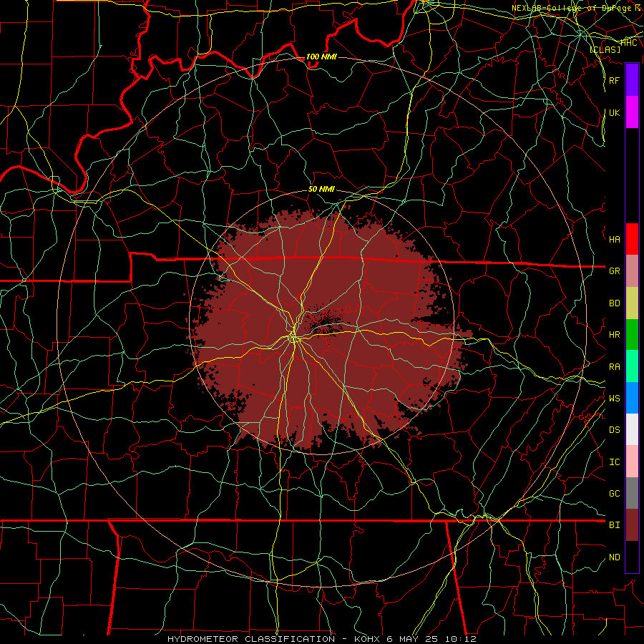Click the radar site at highway convergence

[x=293, y=338]
